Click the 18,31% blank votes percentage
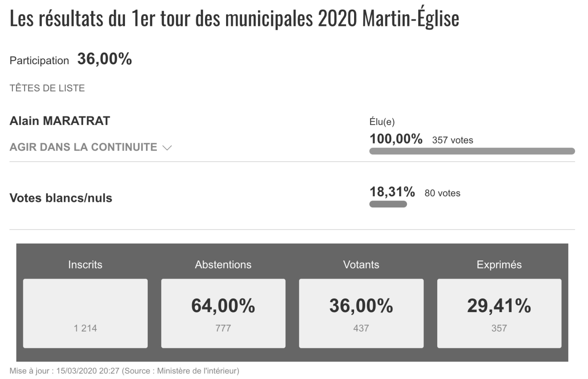The image size is (588, 379). coord(392,192)
